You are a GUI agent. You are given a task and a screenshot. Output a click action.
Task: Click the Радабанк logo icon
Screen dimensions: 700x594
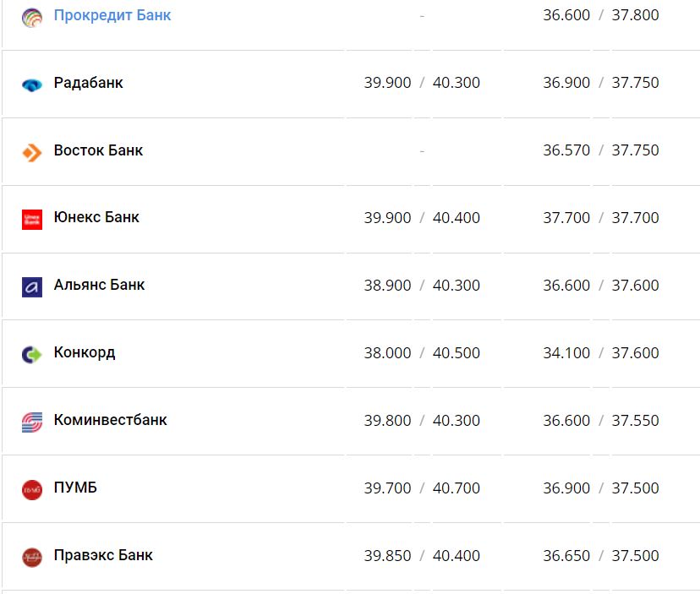point(32,84)
